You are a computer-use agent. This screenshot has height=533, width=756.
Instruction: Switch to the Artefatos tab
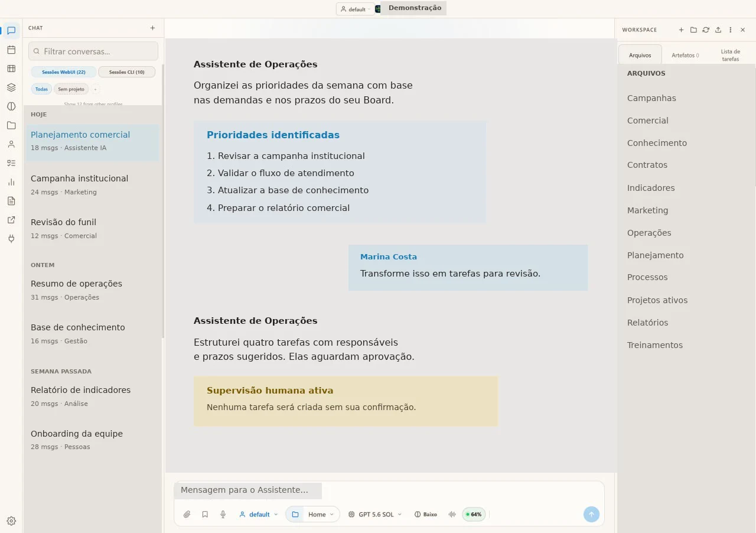685,55
